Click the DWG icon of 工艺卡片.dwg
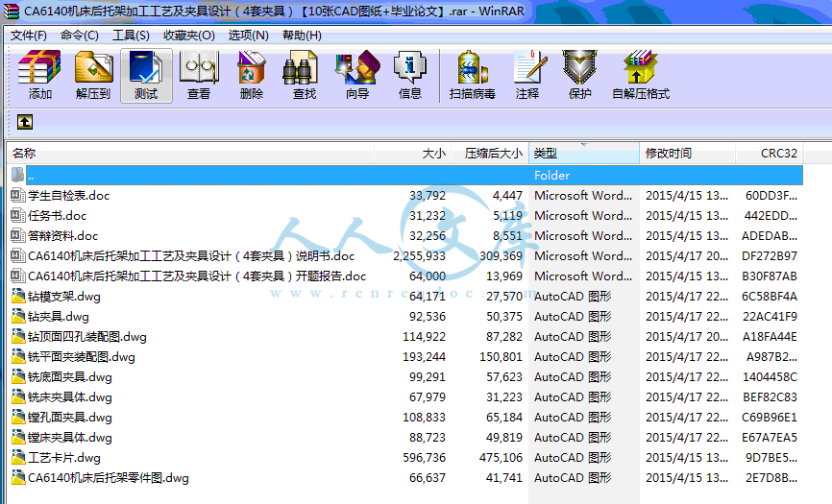 click(x=18, y=457)
